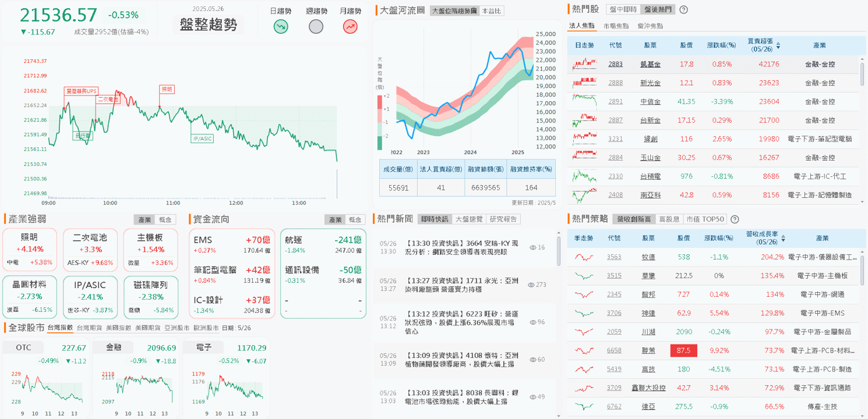Screen dimensions: 868x419
Task: Open the daily sparkline chart for 中信金
Action: click(x=584, y=101)
